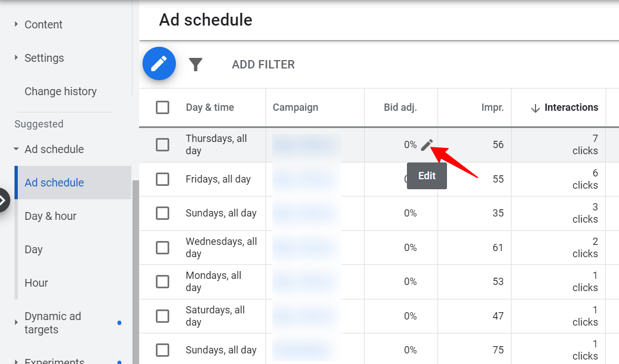
Task: Expand the Content section
Action: pyautogui.click(x=43, y=24)
